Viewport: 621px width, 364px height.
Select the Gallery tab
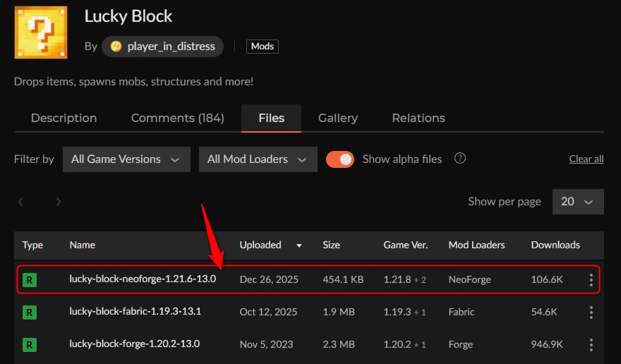point(337,118)
